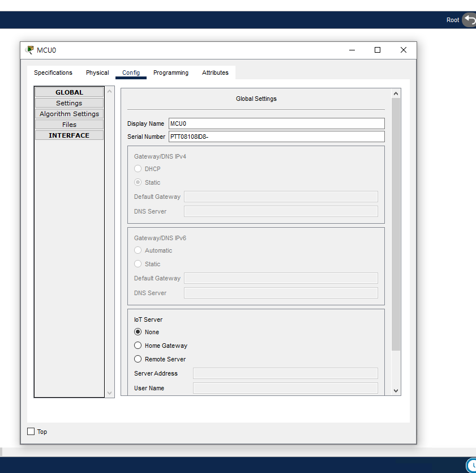Switch to the Physical tab
The width and height of the screenshot is (476, 473).
click(97, 73)
